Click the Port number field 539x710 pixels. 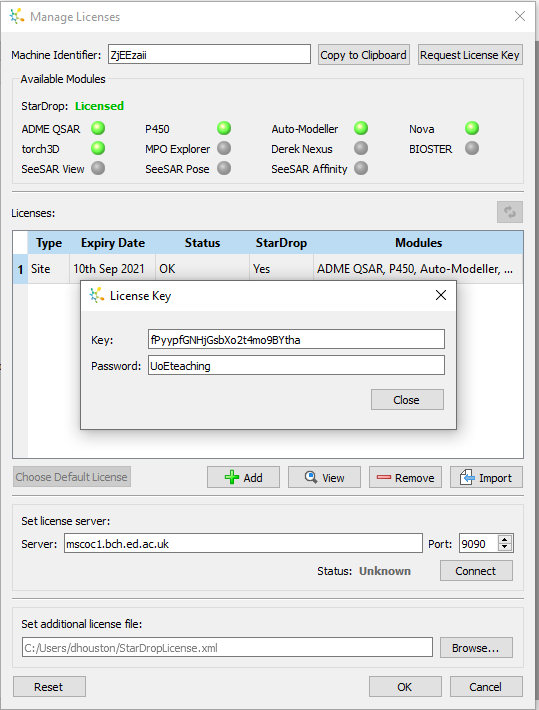[x=479, y=543]
